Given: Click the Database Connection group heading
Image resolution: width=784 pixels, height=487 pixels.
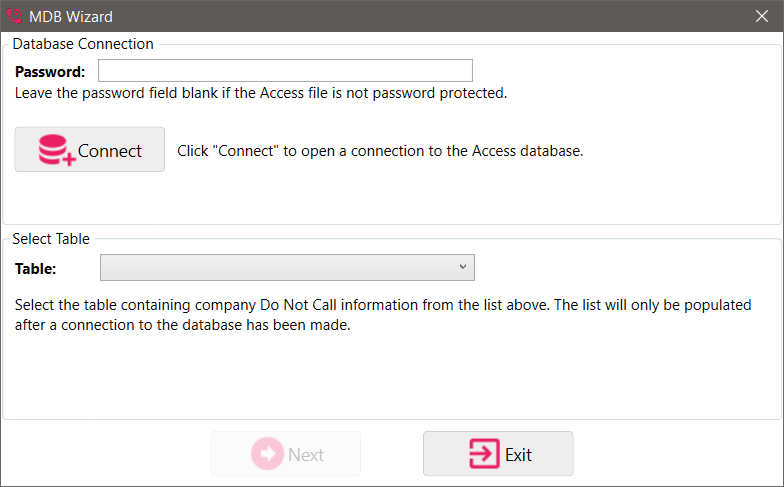Looking at the screenshot, I should [x=83, y=44].
